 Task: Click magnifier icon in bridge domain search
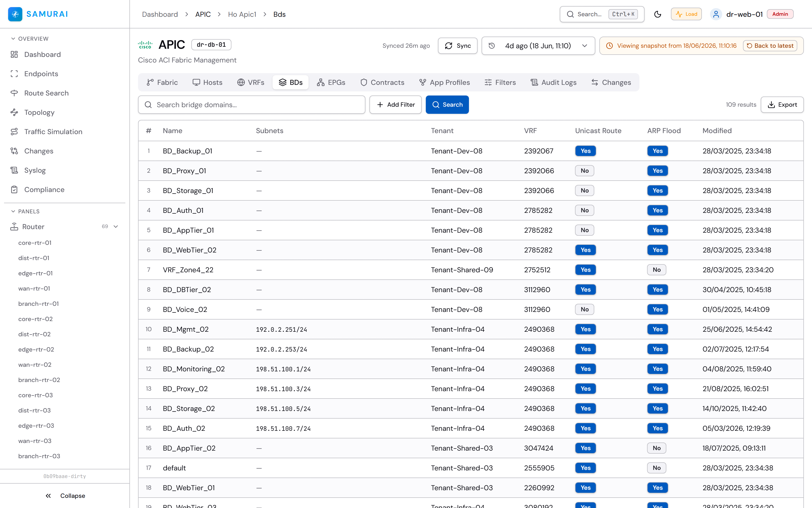click(x=148, y=105)
